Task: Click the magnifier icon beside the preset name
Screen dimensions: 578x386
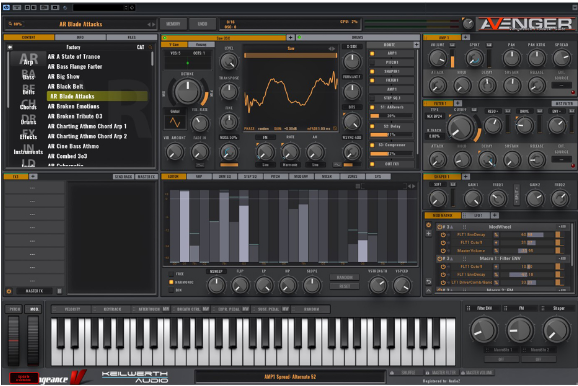Action: 10,24
